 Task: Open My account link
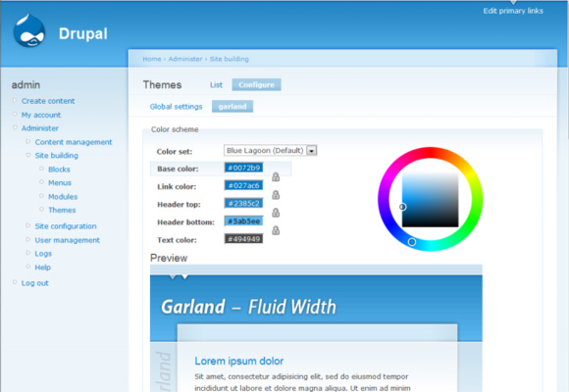pos(41,115)
